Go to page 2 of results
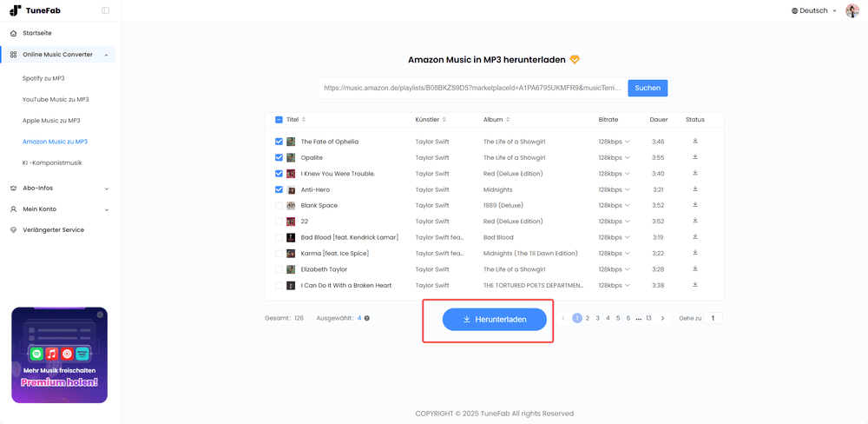 click(588, 318)
